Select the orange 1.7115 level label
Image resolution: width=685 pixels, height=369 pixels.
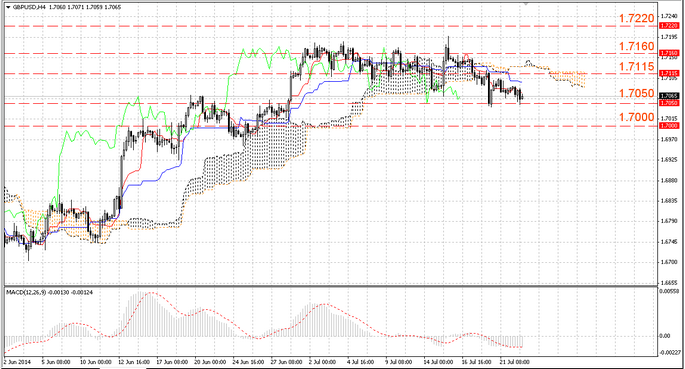[637, 66]
